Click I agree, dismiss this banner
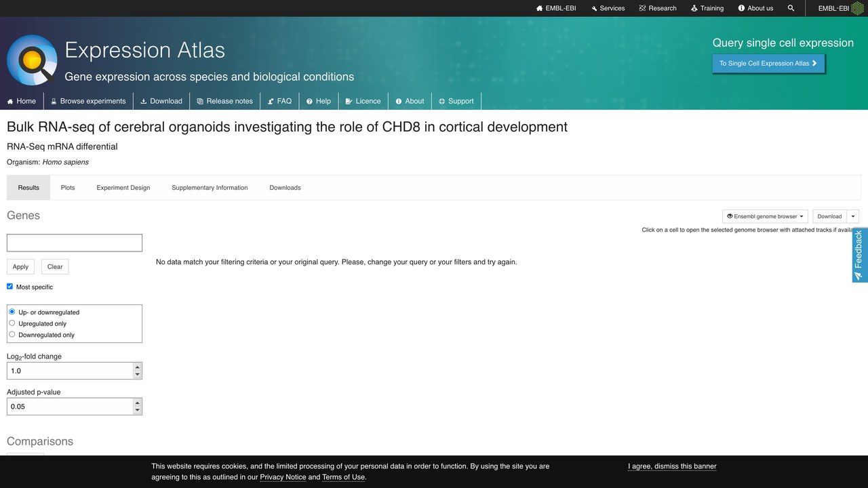 [x=672, y=466]
